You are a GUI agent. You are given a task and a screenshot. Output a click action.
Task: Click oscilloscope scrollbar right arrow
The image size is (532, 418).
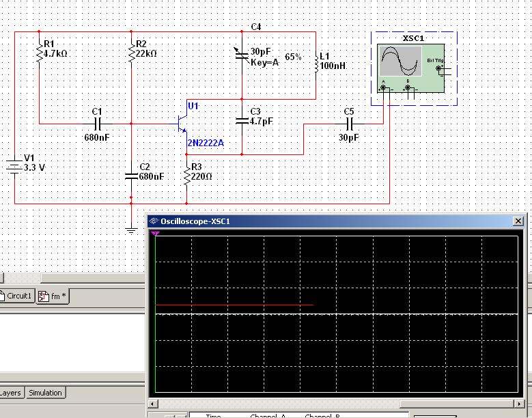pos(520,404)
